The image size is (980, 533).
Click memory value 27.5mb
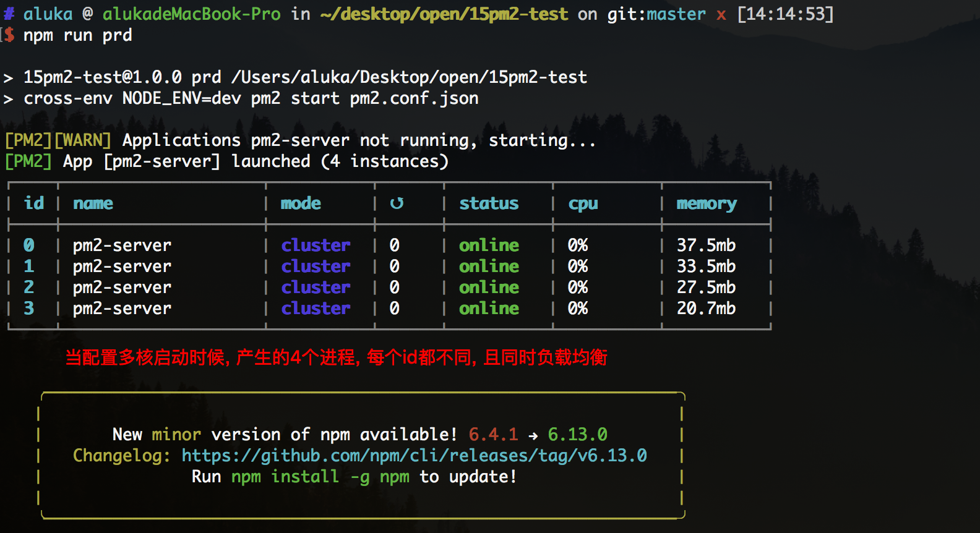point(706,288)
